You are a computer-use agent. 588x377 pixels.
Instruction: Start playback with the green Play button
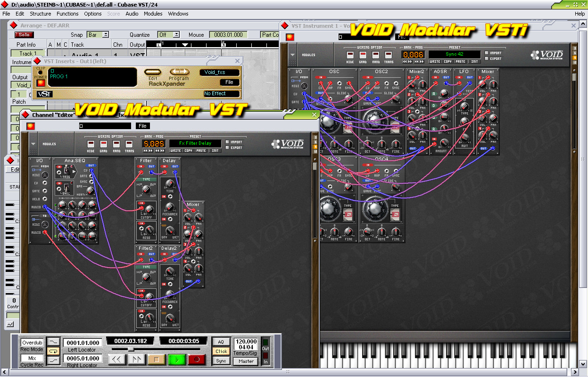(176, 360)
